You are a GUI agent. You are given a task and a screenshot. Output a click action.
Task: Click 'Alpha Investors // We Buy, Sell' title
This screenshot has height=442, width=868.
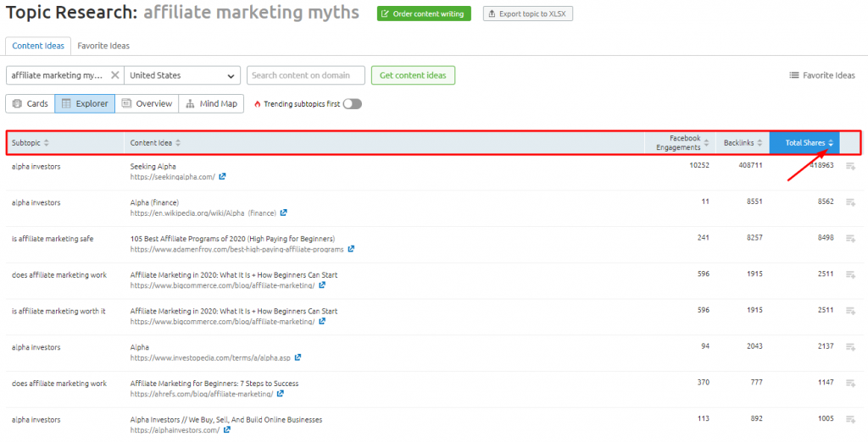tap(225, 419)
